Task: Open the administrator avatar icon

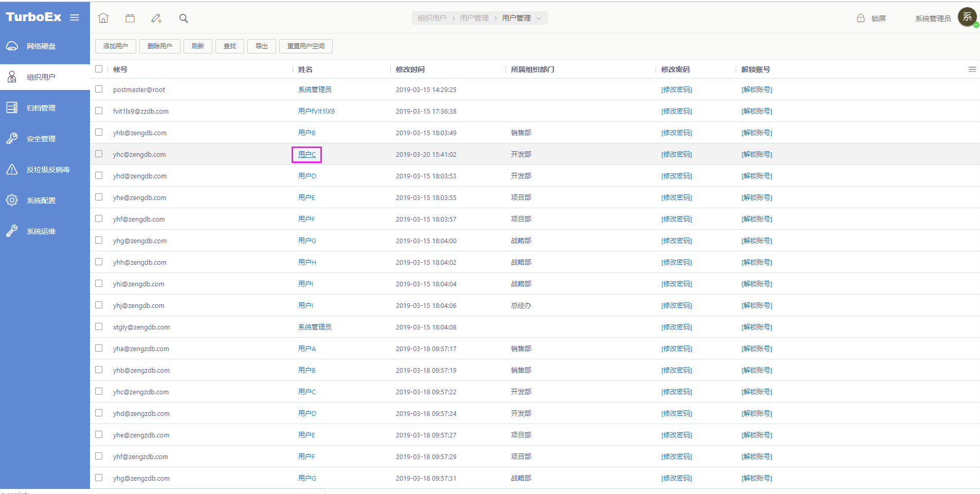Action: pos(967,17)
